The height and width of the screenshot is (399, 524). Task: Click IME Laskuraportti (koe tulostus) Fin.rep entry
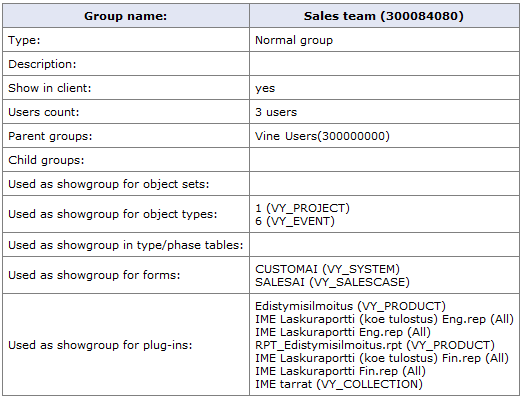pyautogui.click(x=382, y=358)
